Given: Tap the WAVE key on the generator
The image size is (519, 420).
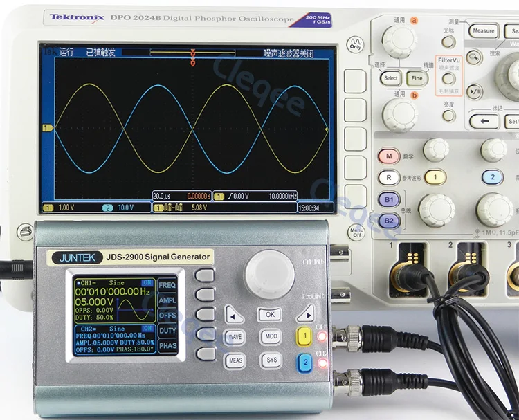Looking at the screenshot, I should click(235, 337).
